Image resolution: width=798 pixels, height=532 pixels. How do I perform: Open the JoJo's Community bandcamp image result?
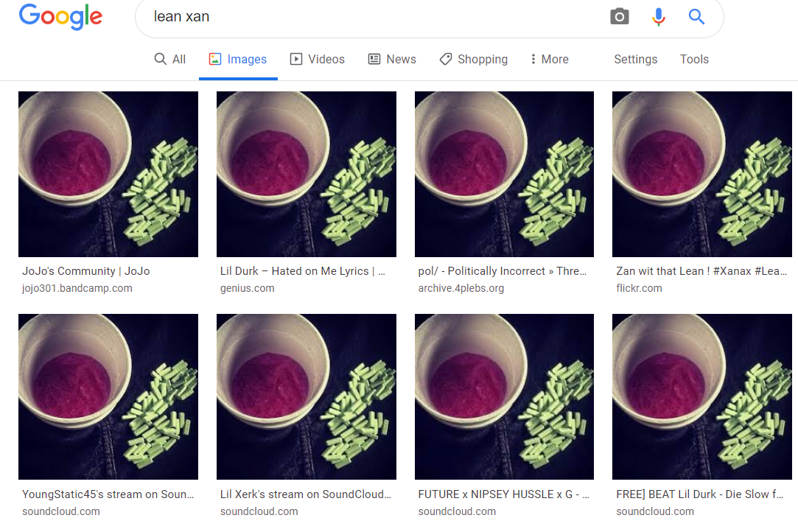[x=108, y=174]
